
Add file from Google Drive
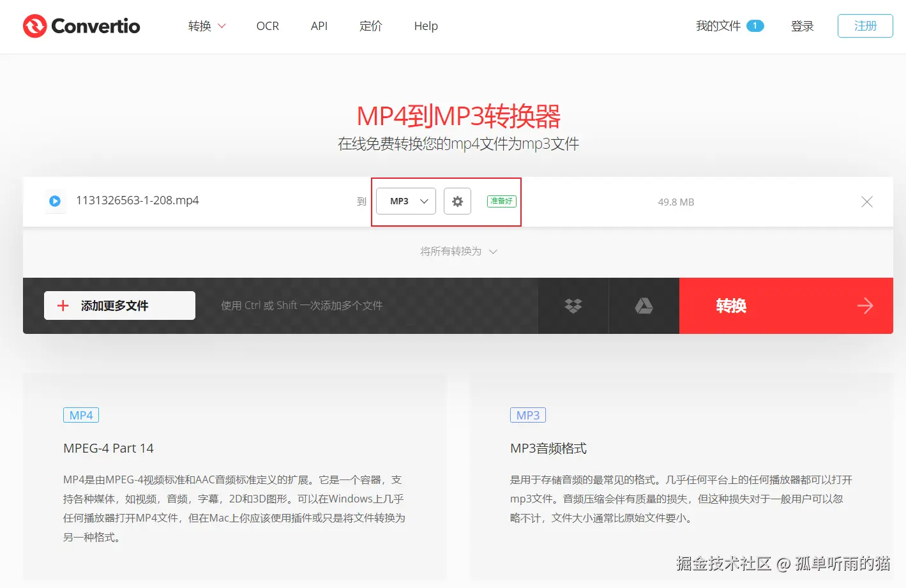(644, 306)
